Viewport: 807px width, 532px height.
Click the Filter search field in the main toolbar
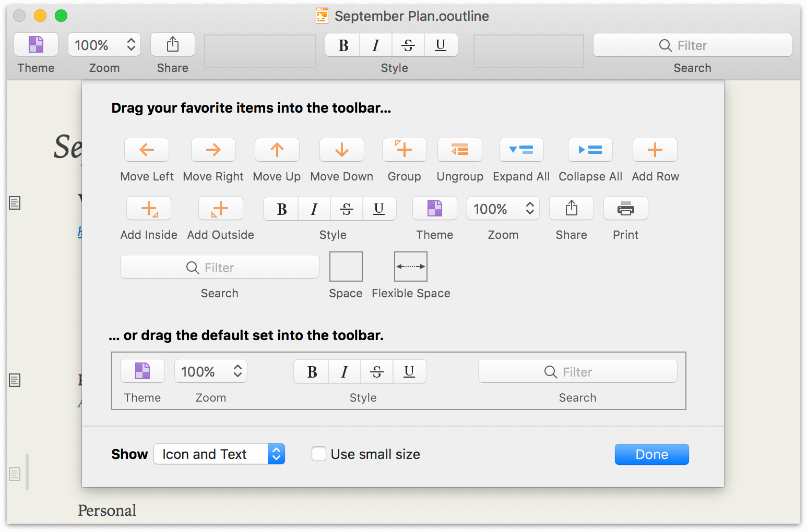pos(692,45)
